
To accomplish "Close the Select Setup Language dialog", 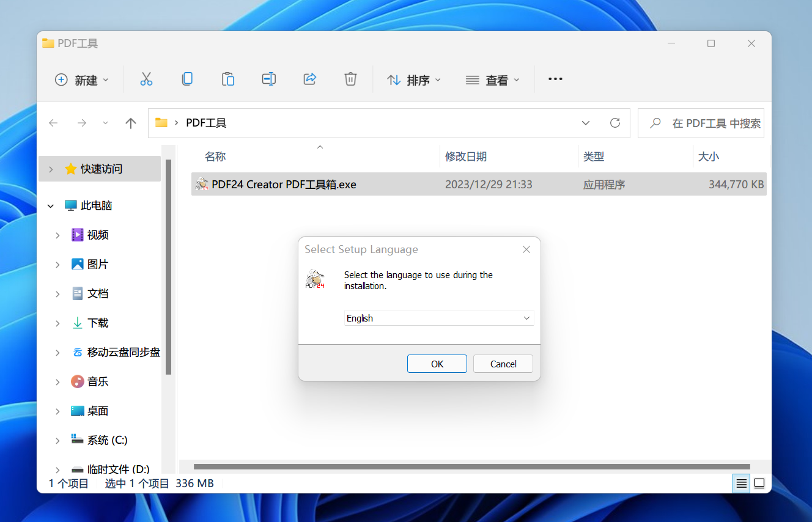I will pyautogui.click(x=526, y=249).
